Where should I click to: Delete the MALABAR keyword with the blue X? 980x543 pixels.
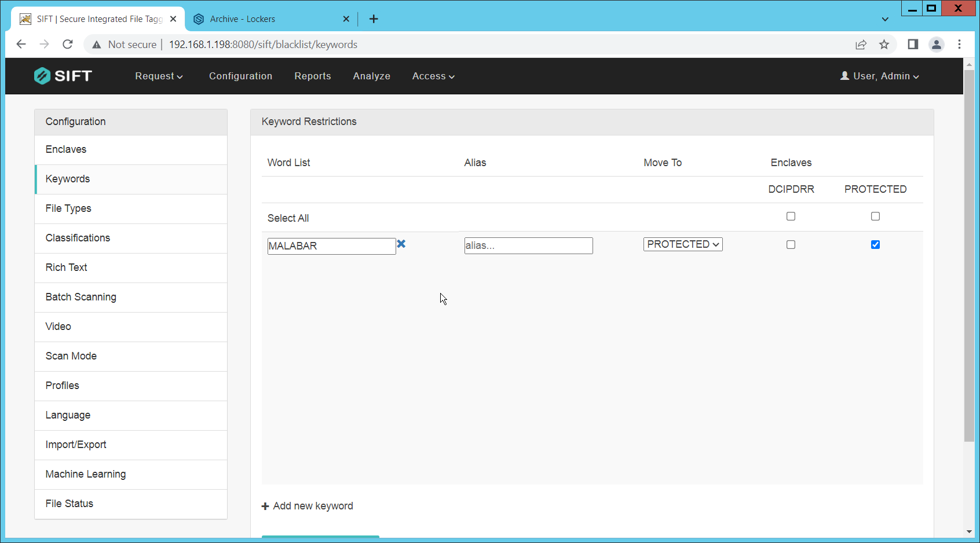point(401,244)
